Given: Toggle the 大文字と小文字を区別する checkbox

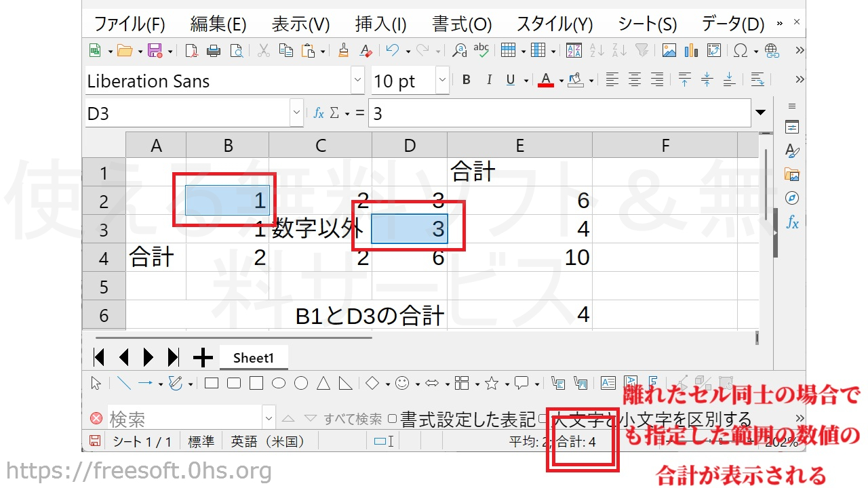Looking at the screenshot, I should click(543, 419).
